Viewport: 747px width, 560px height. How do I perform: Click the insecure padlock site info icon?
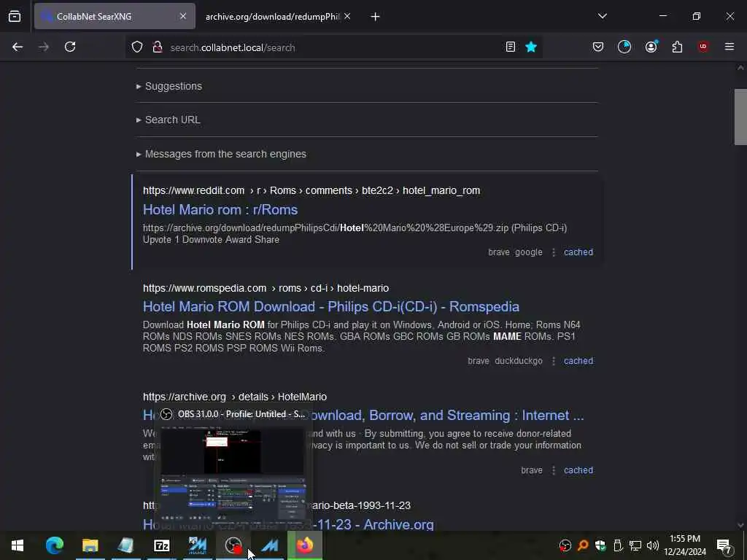click(x=158, y=47)
